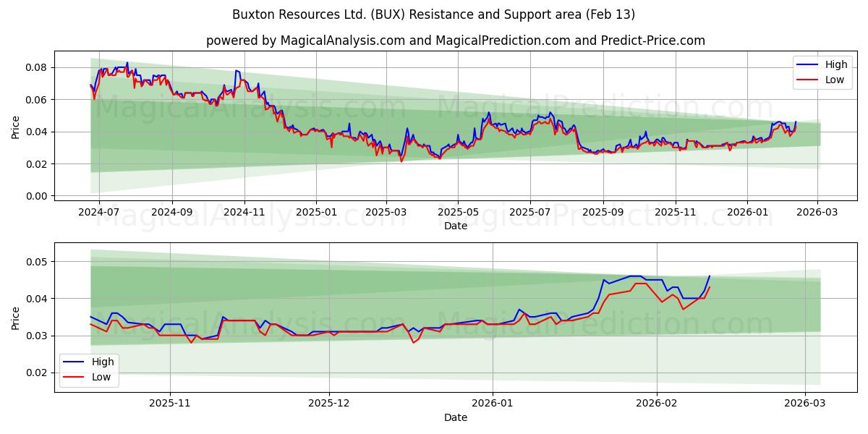Click the 'Price' axis label of the bottom chart

pyautogui.click(x=16, y=318)
